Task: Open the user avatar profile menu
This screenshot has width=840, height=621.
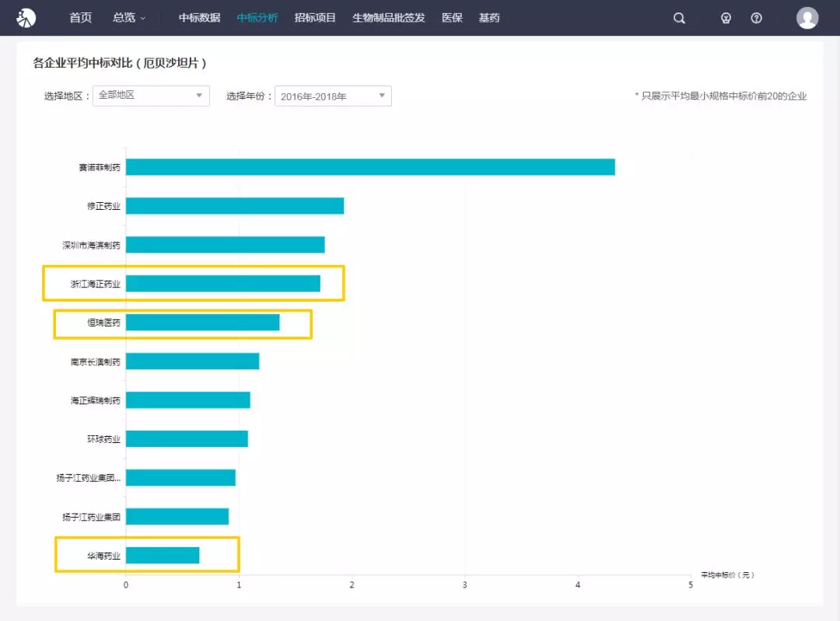Action: coord(807,18)
